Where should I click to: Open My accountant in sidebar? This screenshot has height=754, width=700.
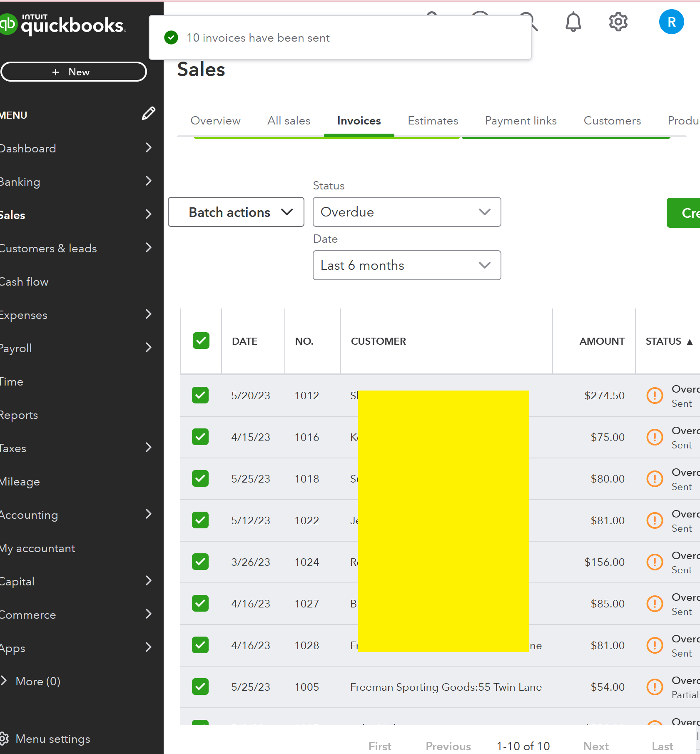point(37,548)
